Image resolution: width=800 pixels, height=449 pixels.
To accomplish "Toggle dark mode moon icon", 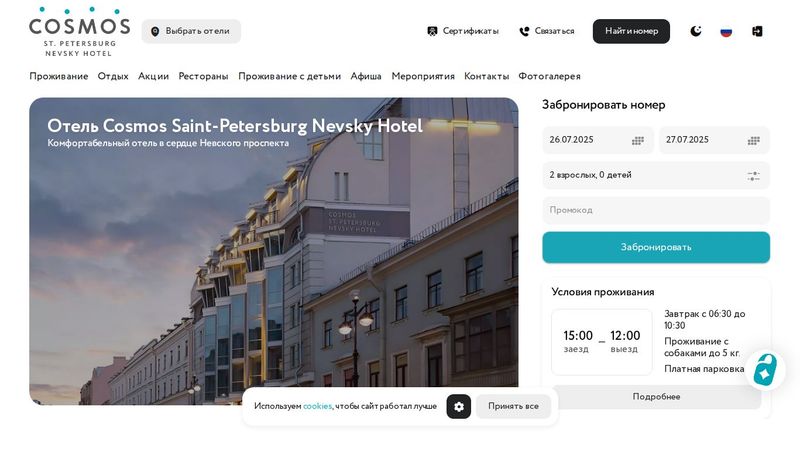I will point(696,31).
